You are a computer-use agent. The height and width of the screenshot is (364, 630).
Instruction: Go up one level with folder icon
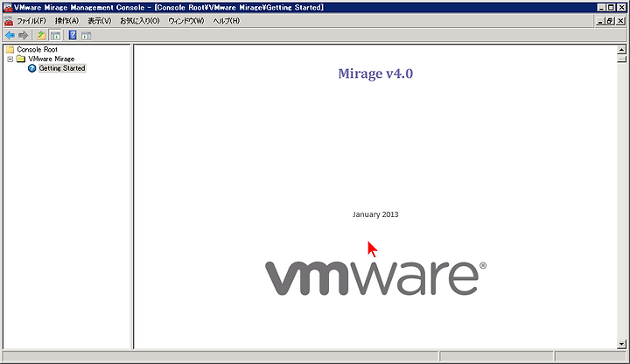point(41,35)
